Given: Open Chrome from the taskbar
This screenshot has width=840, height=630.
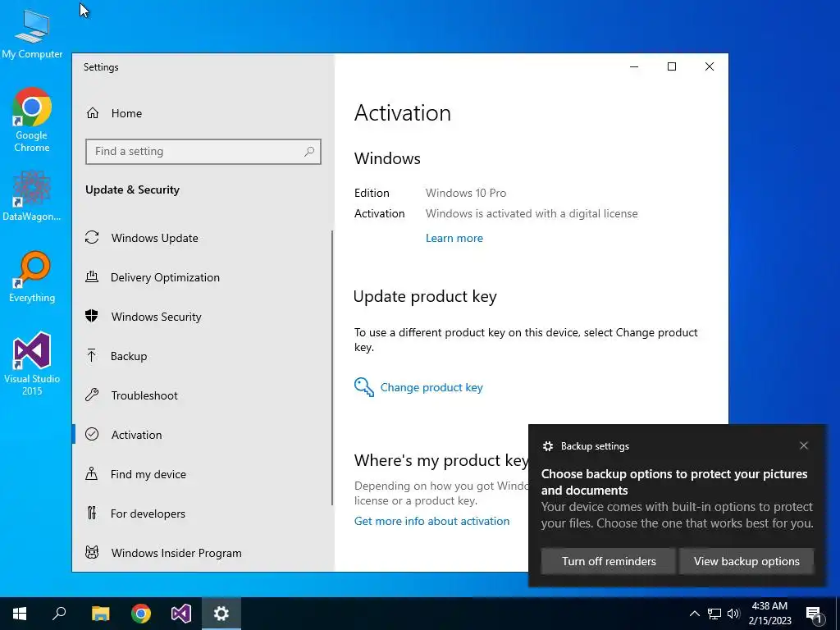Looking at the screenshot, I should coord(141,614).
